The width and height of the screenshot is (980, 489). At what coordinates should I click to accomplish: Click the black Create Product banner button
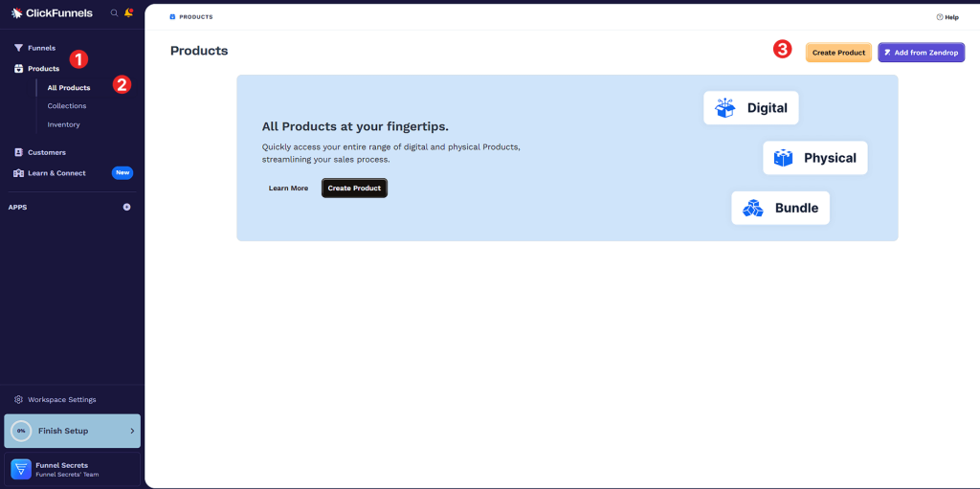pyautogui.click(x=354, y=189)
